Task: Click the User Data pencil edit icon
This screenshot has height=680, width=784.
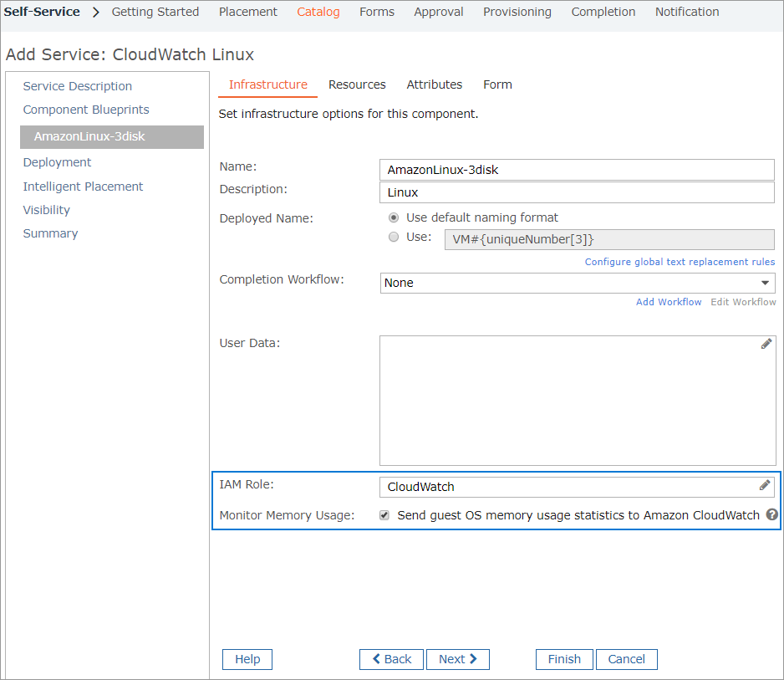Action: click(x=766, y=344)
